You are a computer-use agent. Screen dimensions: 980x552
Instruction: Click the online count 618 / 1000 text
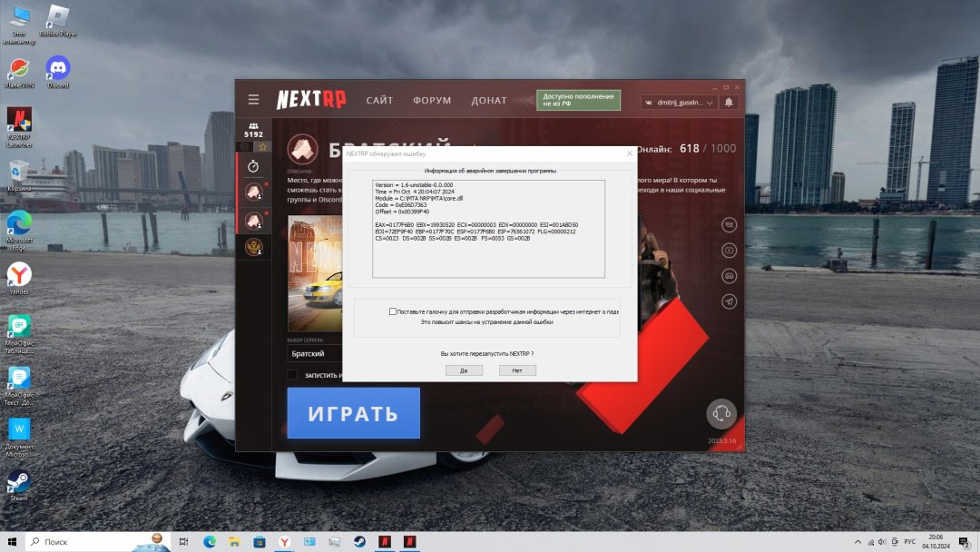coord(708,149)
